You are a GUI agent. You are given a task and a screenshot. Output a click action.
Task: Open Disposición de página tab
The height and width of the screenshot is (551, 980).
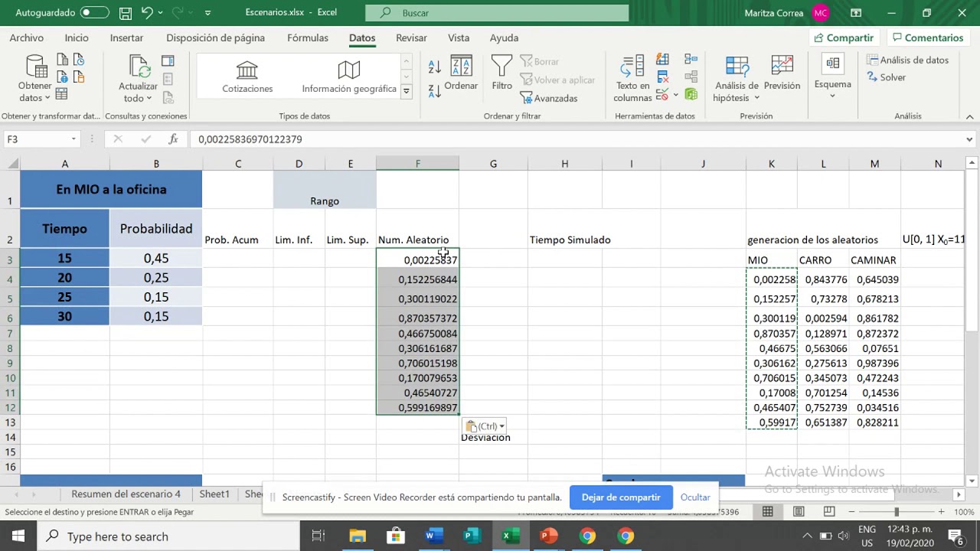click(215, 37)
